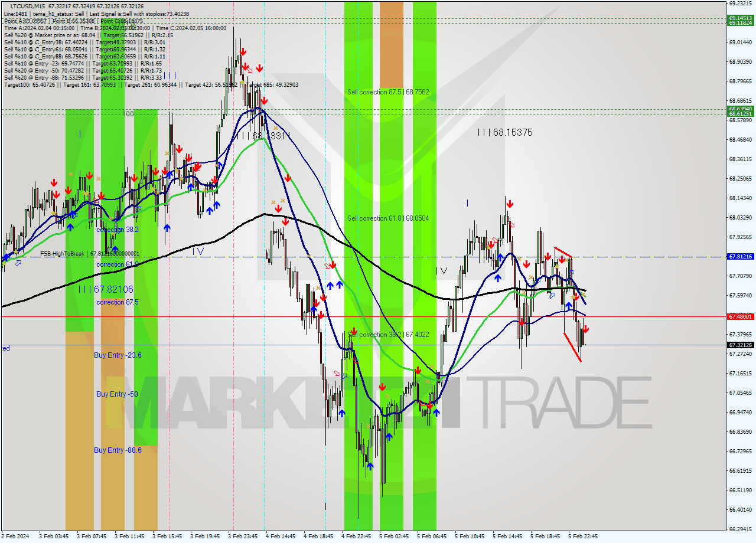Image resolution: width=756 pixels, height=543 pixels.
Task: Click the 68.61251 price tag on the axis
Action: 741,113
